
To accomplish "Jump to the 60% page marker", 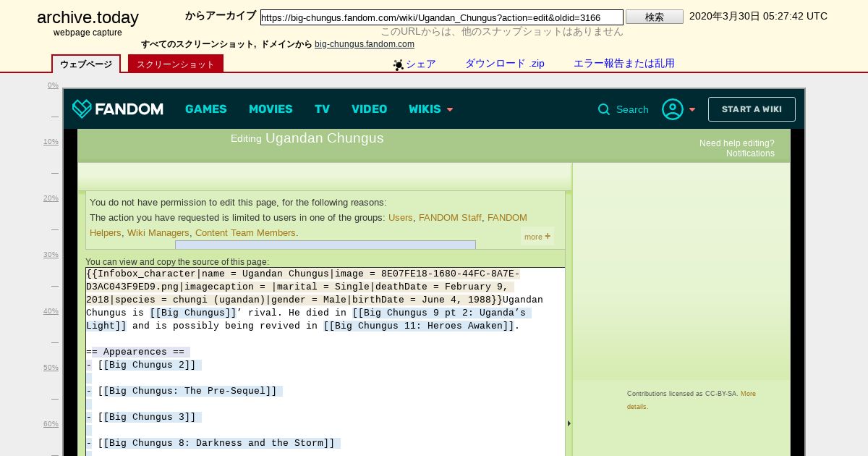I will click(51, 424).
